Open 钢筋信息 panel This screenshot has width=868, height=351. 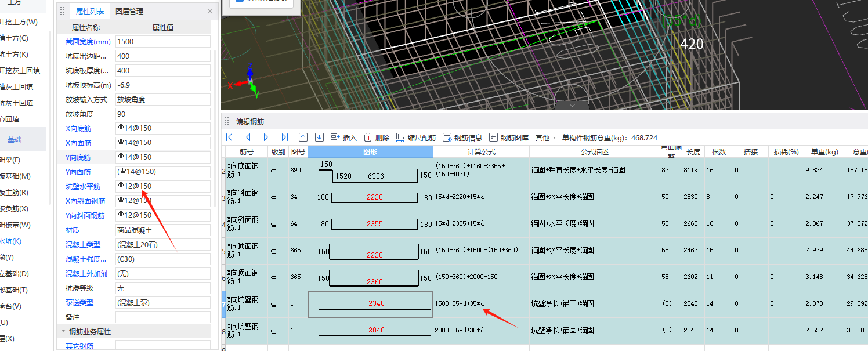462,137
